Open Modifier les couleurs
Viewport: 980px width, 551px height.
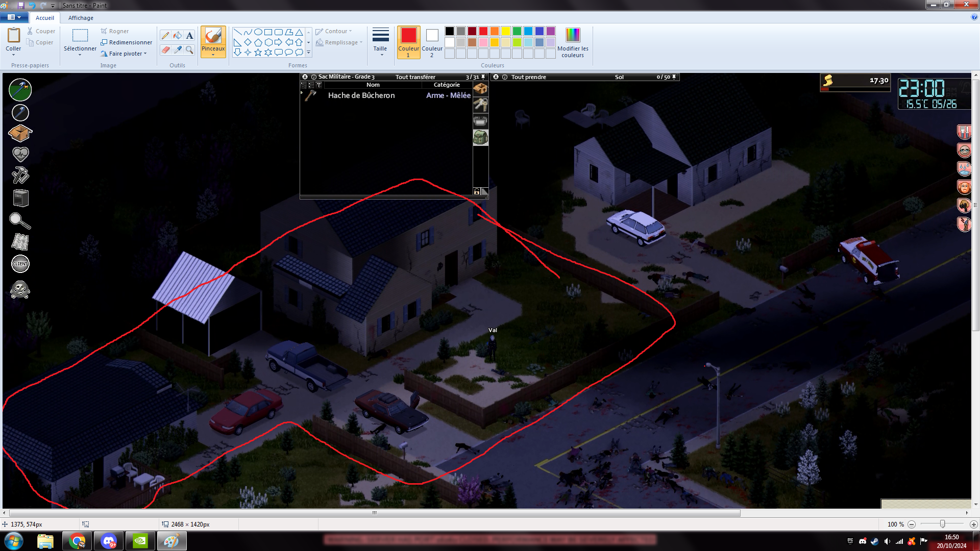tap(573, 42)
